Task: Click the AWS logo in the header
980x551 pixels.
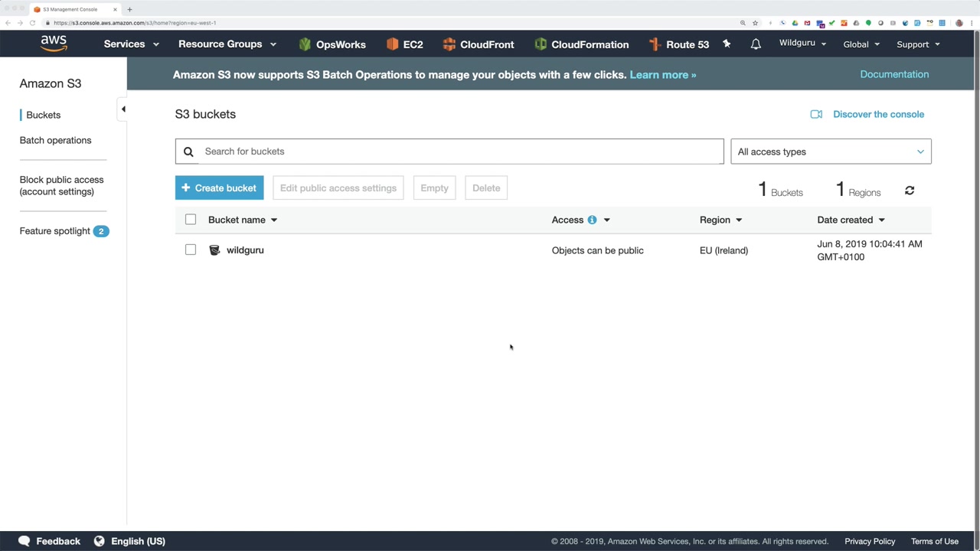Action: tap(54, 44)
